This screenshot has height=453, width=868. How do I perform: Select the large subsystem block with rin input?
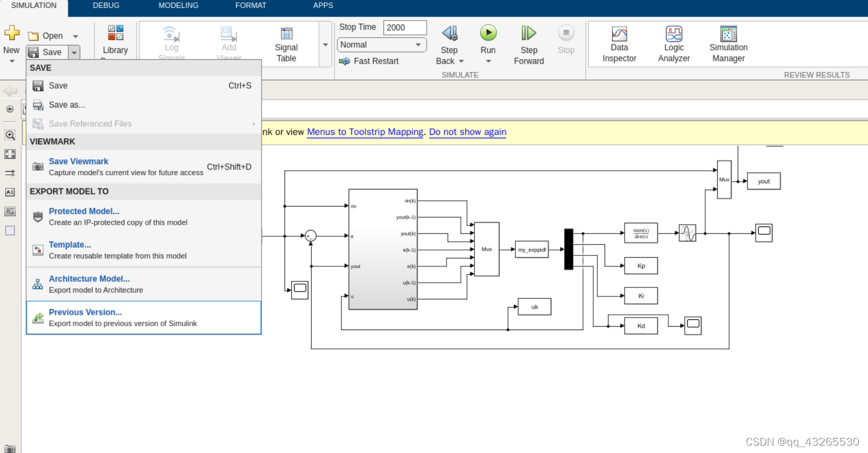click(383, 249)
